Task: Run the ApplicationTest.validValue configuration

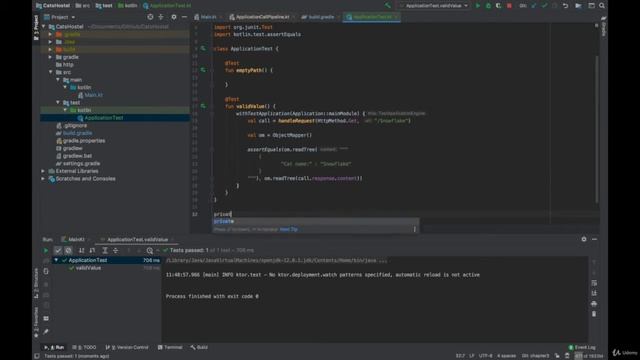Action: pos(478,6)
